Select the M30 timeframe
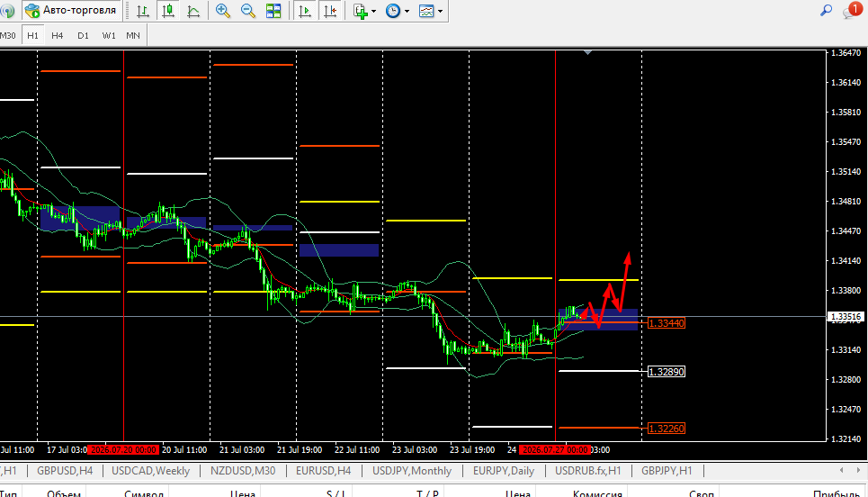868x497 pixels. click(x=8, y=35)
